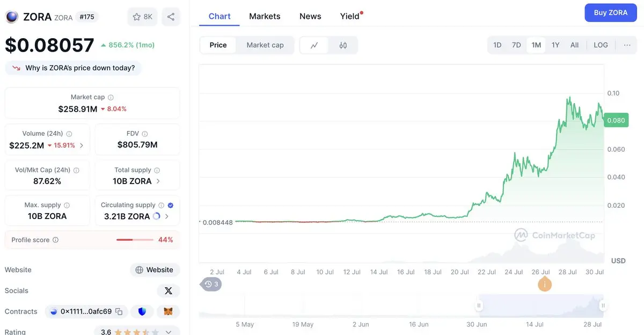The width and height of the screenshot is (644, 335).
Task: Add ZORA to watchlist via star 8K
Action: coord(142,17)
